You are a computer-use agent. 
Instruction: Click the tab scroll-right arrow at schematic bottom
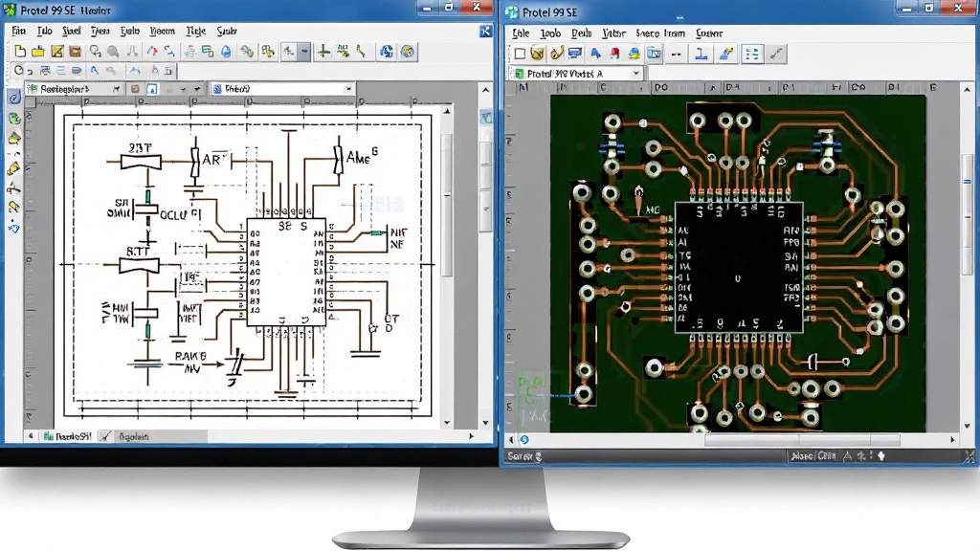[471, 436]
